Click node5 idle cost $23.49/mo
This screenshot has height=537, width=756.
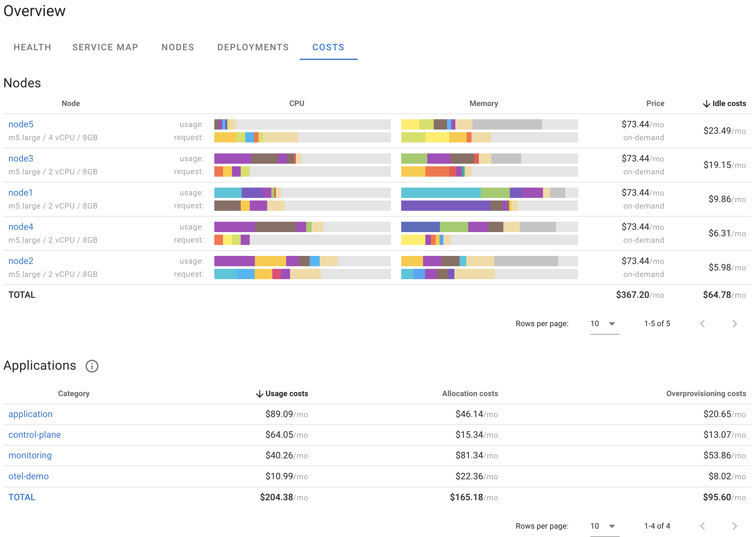[725, 131]
